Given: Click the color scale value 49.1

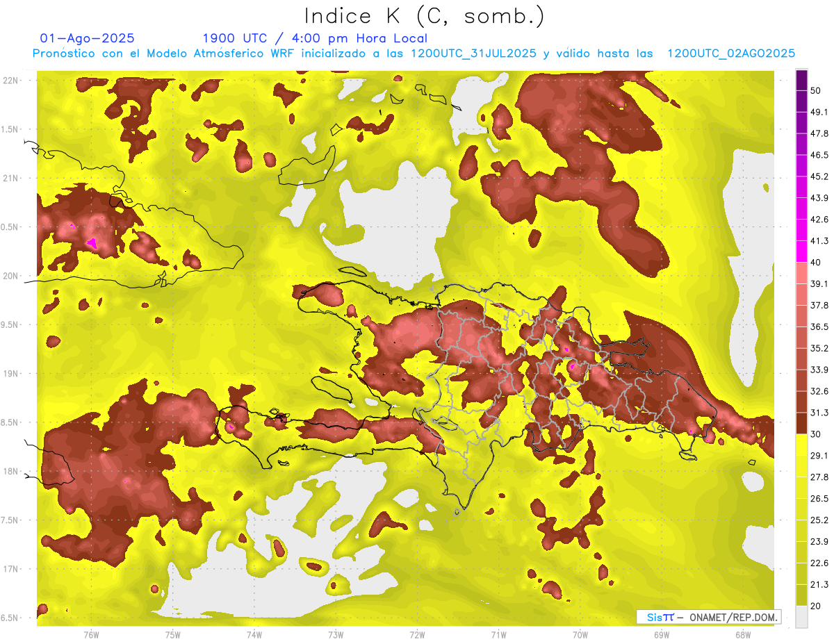Looking at the screenshot, I should pos(819,112).
